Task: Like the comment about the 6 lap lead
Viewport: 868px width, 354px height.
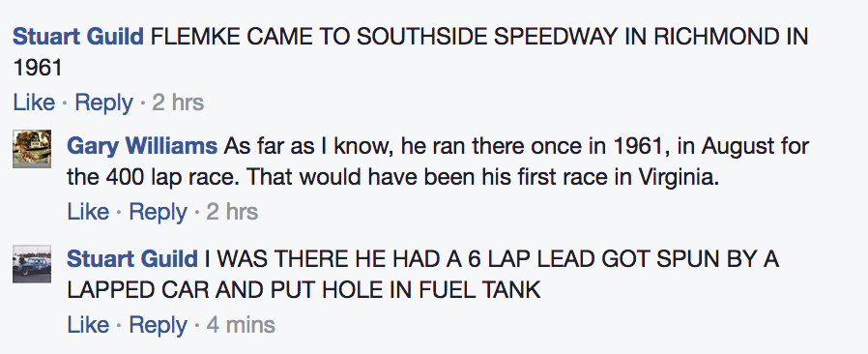Action: coord(89,325)
